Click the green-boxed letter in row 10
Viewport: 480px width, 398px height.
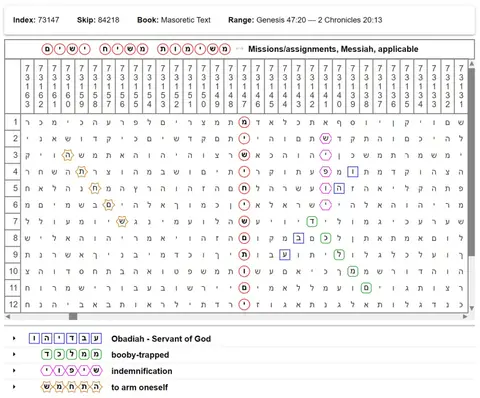click(353, 271)
